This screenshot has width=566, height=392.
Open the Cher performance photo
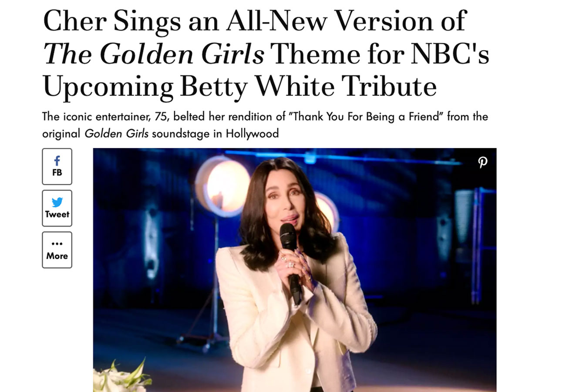click(295, 270)
